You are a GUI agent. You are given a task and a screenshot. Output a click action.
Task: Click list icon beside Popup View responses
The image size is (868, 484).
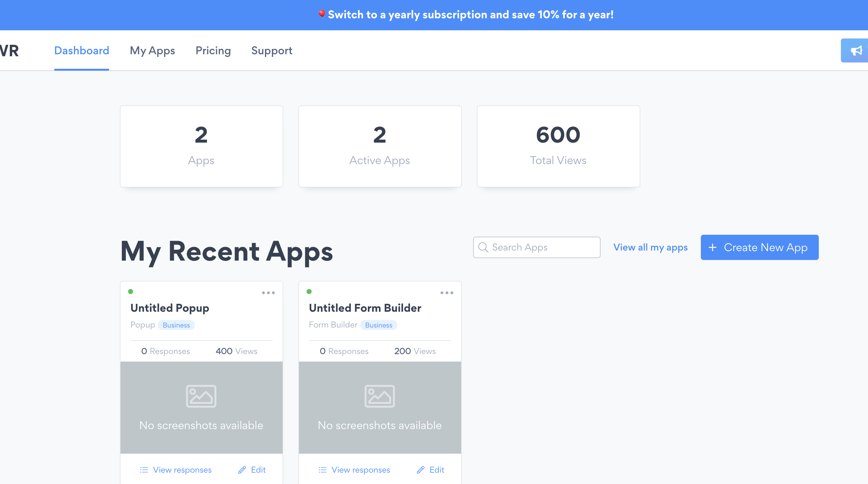tap(144, 470)
